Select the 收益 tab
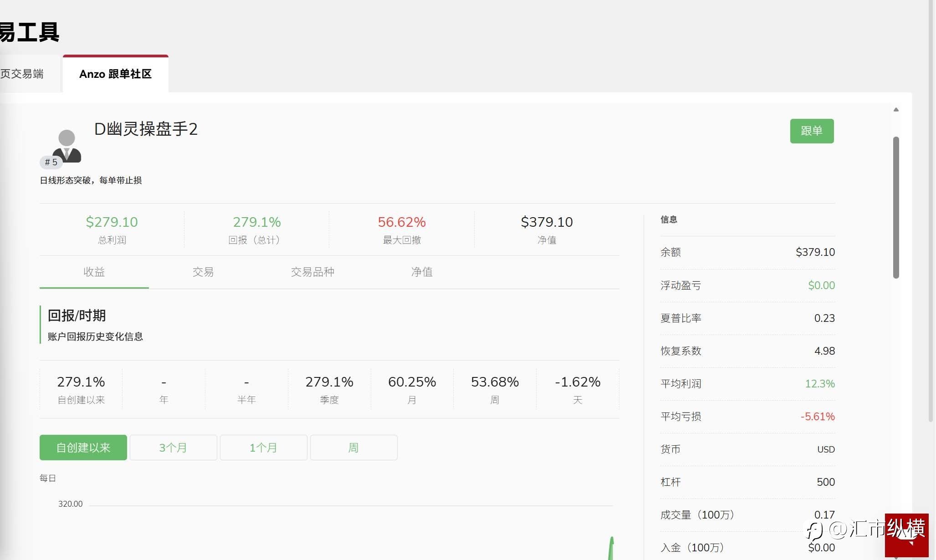936x560 pixels. coord(94,272)
